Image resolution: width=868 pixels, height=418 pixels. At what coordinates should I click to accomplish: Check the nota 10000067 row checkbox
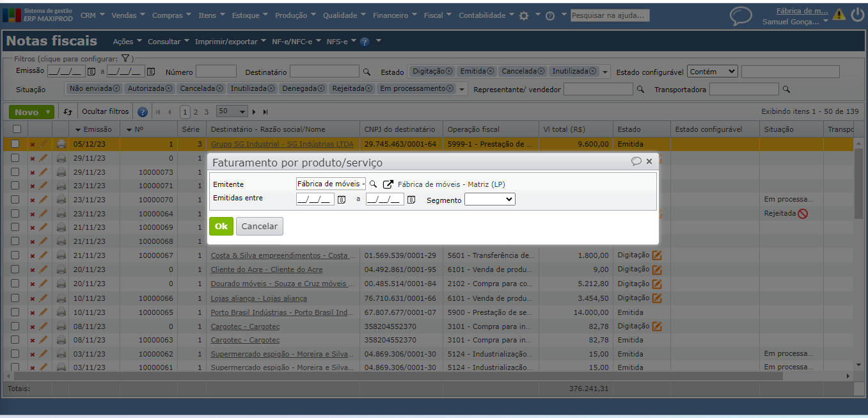click(15, 255)
